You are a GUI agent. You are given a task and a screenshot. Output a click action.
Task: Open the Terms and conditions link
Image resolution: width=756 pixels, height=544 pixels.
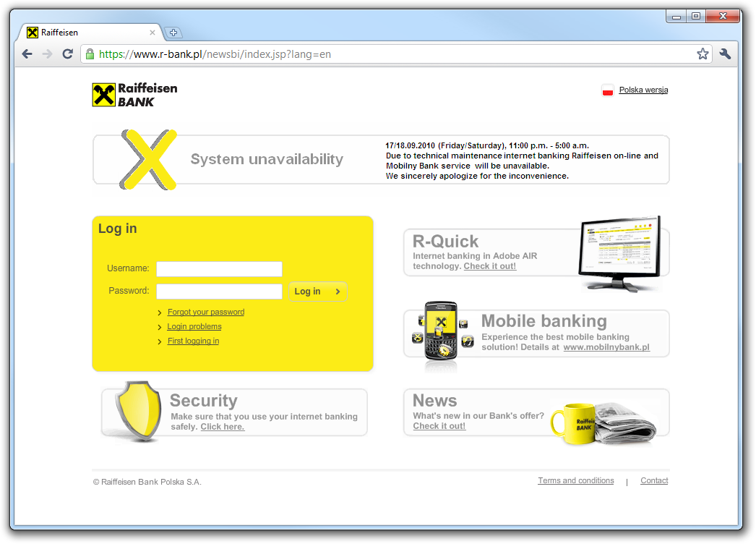[x=576, y=481]
